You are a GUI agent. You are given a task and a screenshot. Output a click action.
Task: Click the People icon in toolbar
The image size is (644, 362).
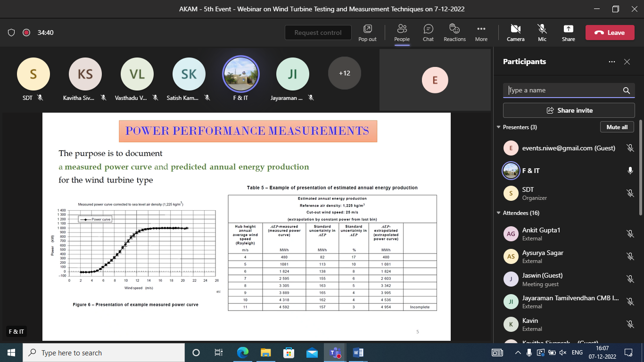(402, 33)
